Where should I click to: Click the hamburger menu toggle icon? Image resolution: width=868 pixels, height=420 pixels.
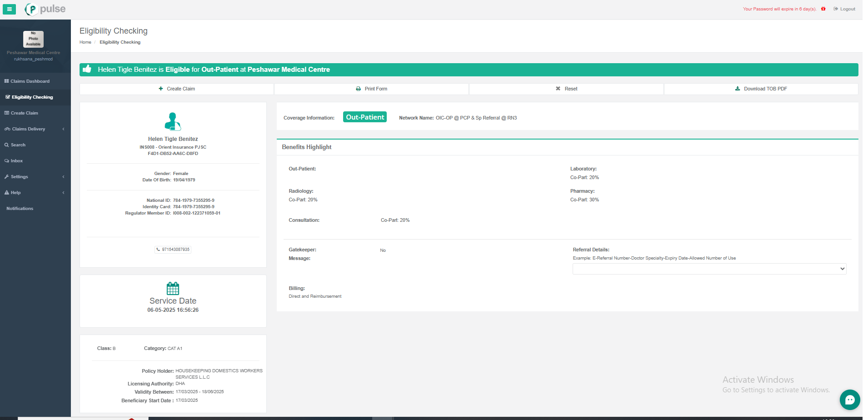tap(9, 9)
